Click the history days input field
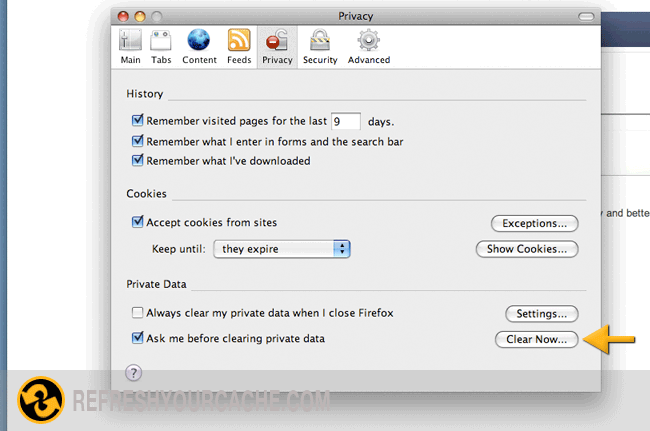The height and width of the screenshot is (431, 650). pyautogui.click(x=346, y=121)
